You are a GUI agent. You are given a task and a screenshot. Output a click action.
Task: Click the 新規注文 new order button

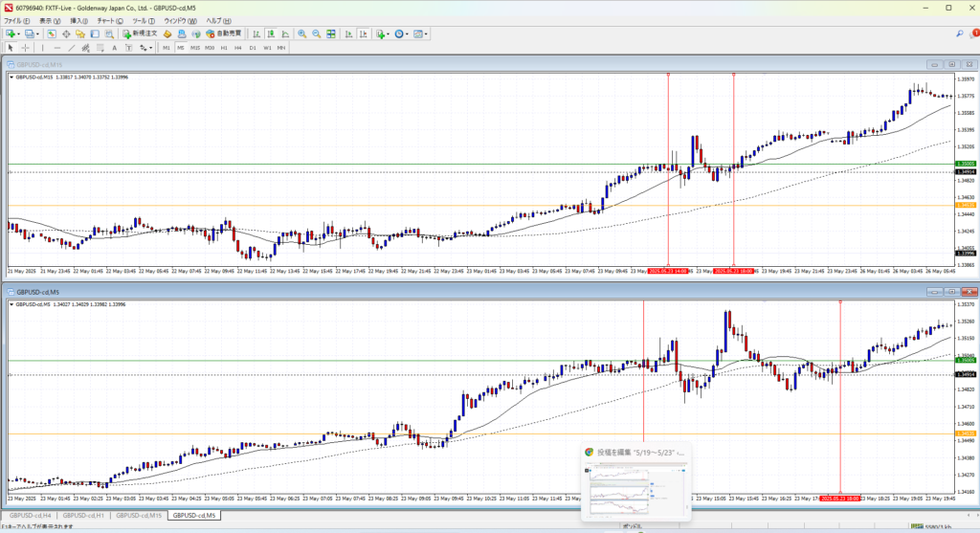point(141,33)
